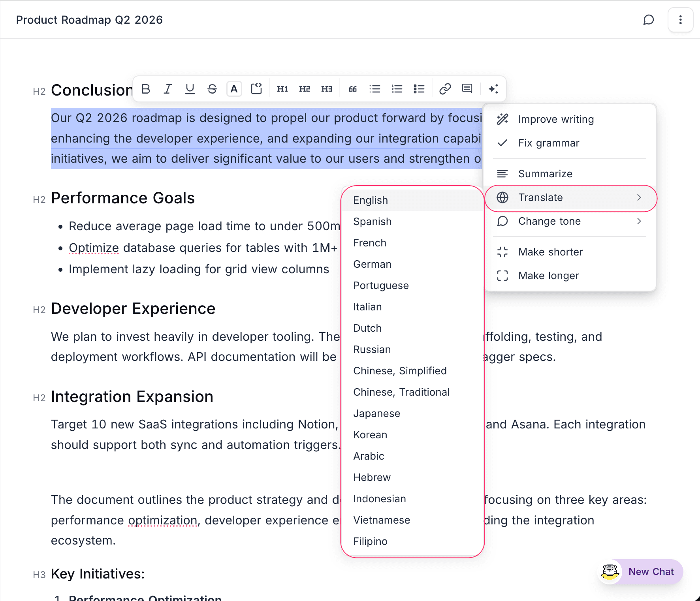Toggle bold formatting in the toolbar
The image size is (700, 601).
(x=146, y=89)
